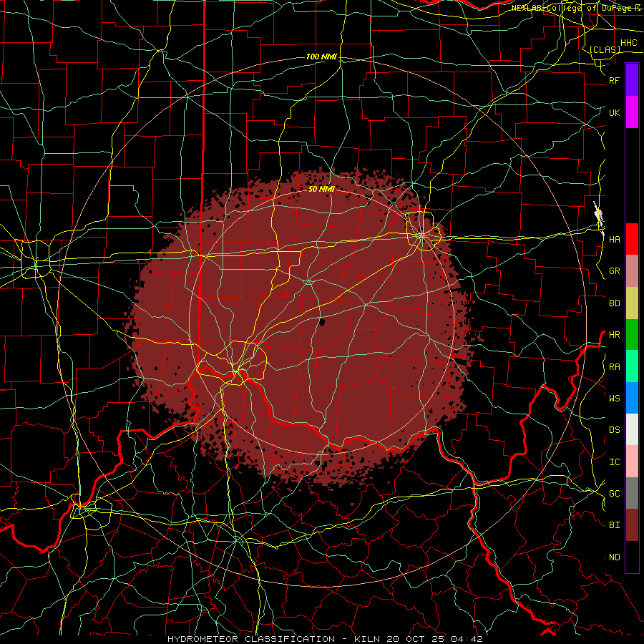Viewport: 644px width, 644px height.
Task: Click the 'UK' legend label
Action: [x=615, y=113]
